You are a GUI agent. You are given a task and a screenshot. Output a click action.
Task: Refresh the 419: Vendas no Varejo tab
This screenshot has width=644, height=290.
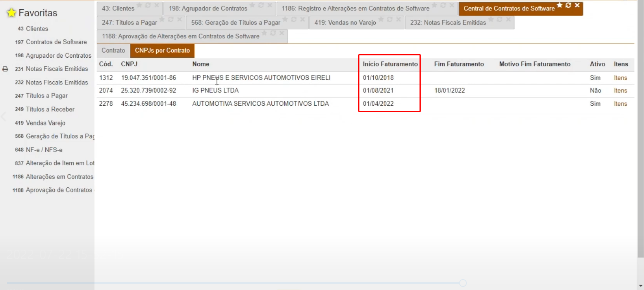click(x=390, y=19)
